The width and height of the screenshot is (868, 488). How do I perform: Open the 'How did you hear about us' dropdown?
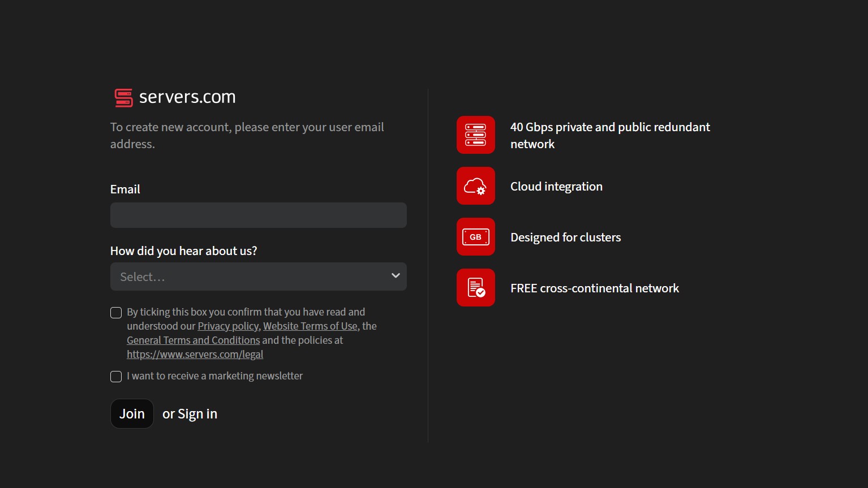click(259, 277)
